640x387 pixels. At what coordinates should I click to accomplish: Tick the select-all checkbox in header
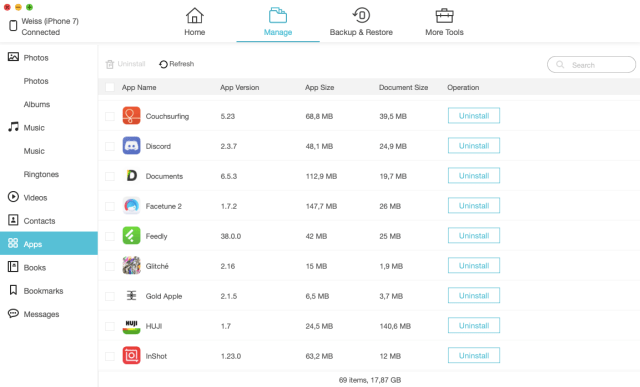click(110, 87)
